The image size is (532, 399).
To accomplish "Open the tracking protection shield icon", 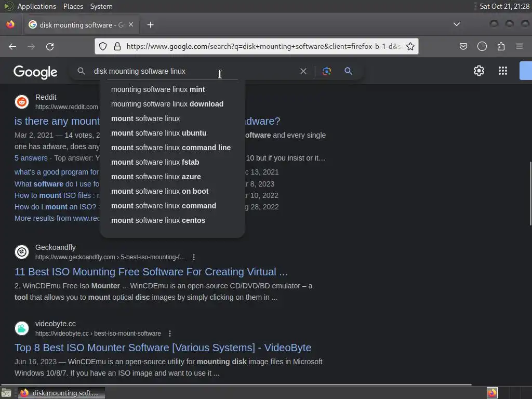I will tap(103, 46).
